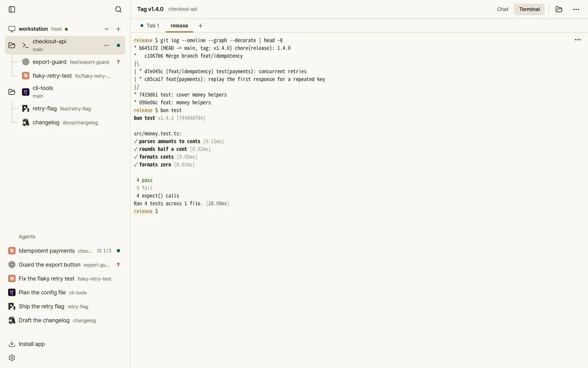
Task: Open checkout-api row more options
Action: [107, 45]
